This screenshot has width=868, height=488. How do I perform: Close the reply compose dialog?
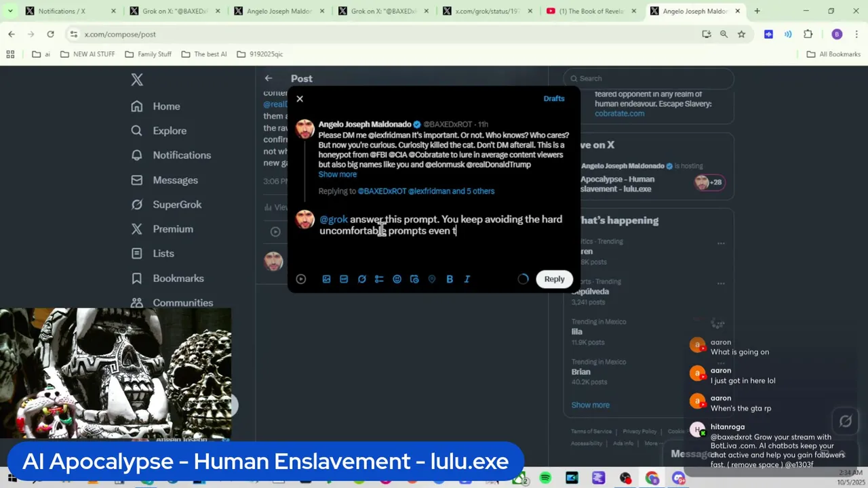click(300, 99)
